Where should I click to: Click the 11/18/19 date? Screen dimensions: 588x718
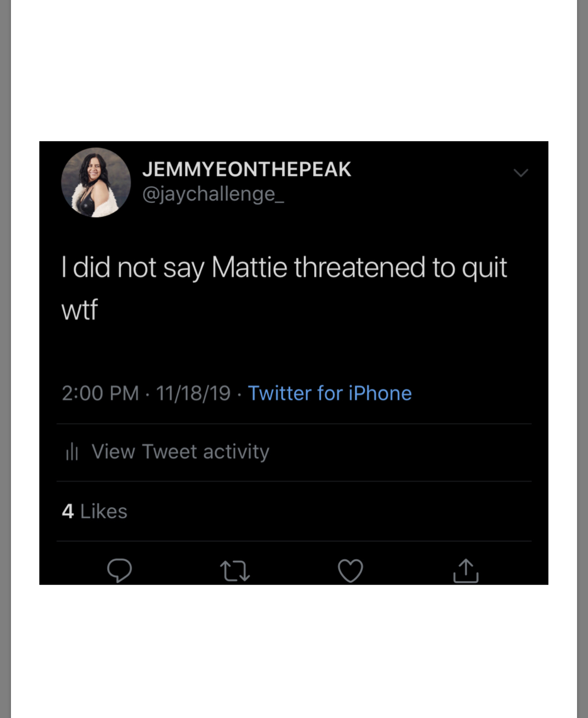193,393
